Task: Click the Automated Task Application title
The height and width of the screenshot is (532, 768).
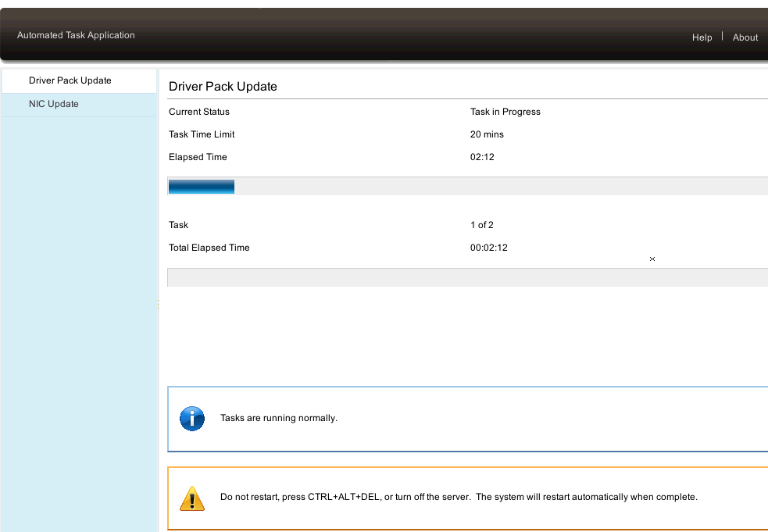Action: pyautogui.click(x=76, y=35)
